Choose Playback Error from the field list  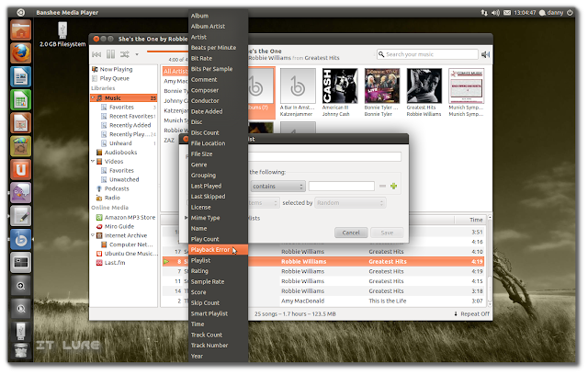click(218, 250)
